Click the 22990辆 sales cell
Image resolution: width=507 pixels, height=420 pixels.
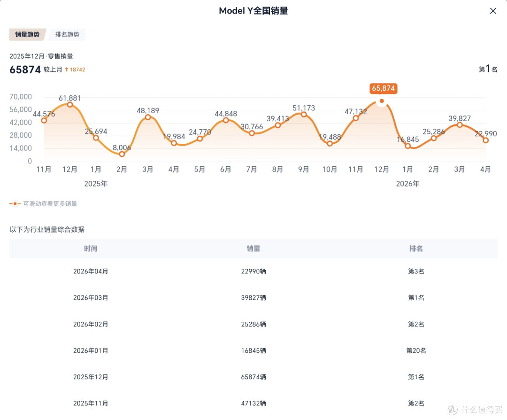tap(253, 271)
